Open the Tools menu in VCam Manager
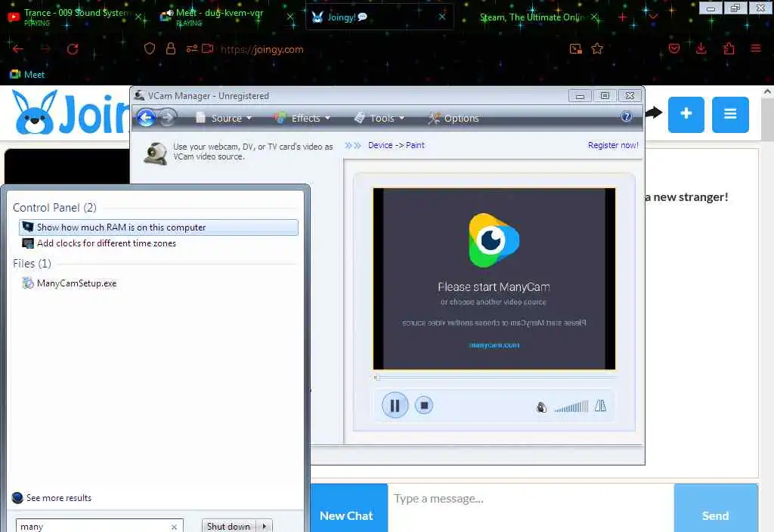This screenshot has width=774, height=532. point(380,118)
